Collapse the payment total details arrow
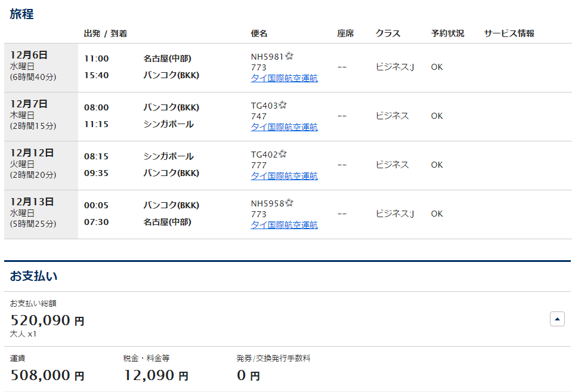Screen dimensions: 572x392 (x=556, y=319)
